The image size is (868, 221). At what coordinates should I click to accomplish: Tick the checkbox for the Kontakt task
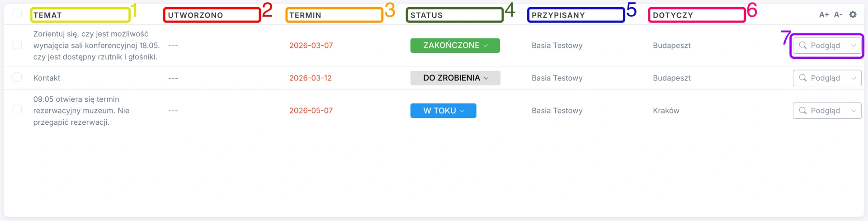click(x=17, y=77)
